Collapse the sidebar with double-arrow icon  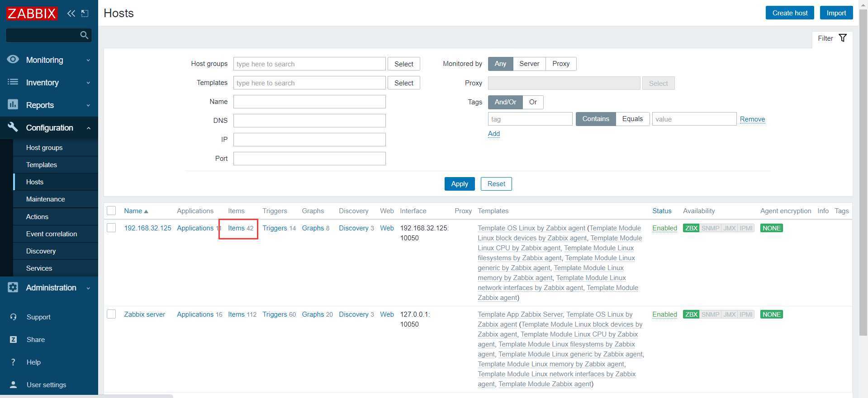71,13
